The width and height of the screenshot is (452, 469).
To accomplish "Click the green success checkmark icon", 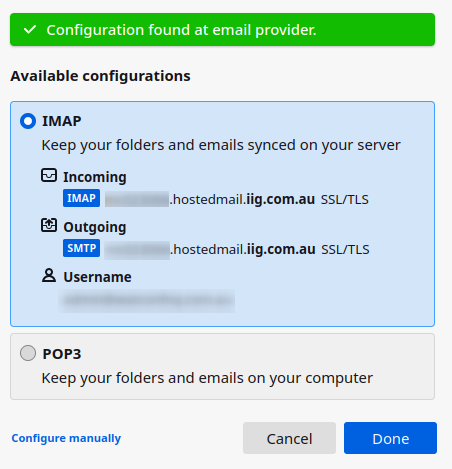I will click(30, 30).
